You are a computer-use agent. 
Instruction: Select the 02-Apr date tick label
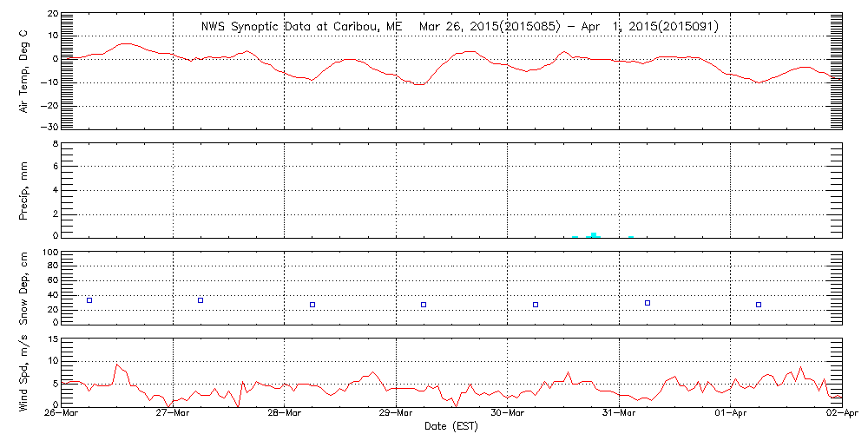pos(841,414)
